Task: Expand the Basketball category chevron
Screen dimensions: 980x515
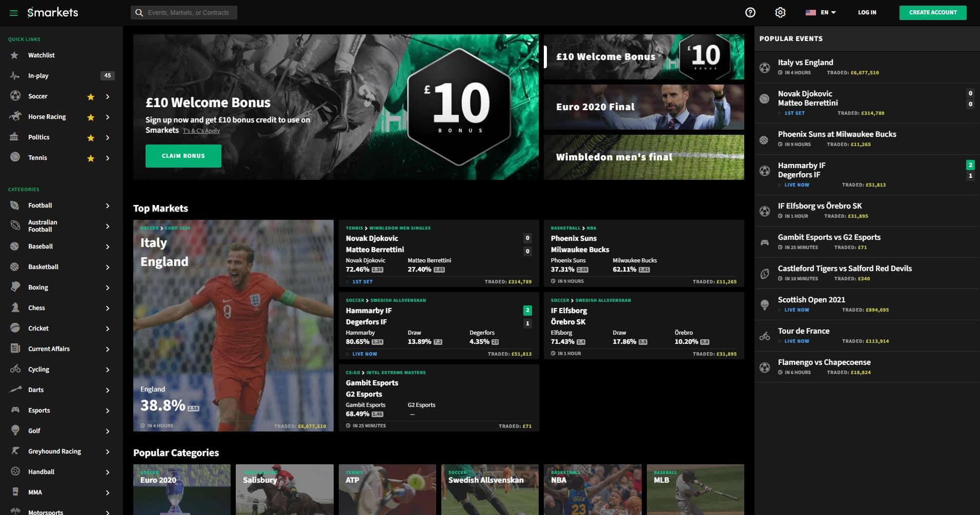Action: point(108,267)
